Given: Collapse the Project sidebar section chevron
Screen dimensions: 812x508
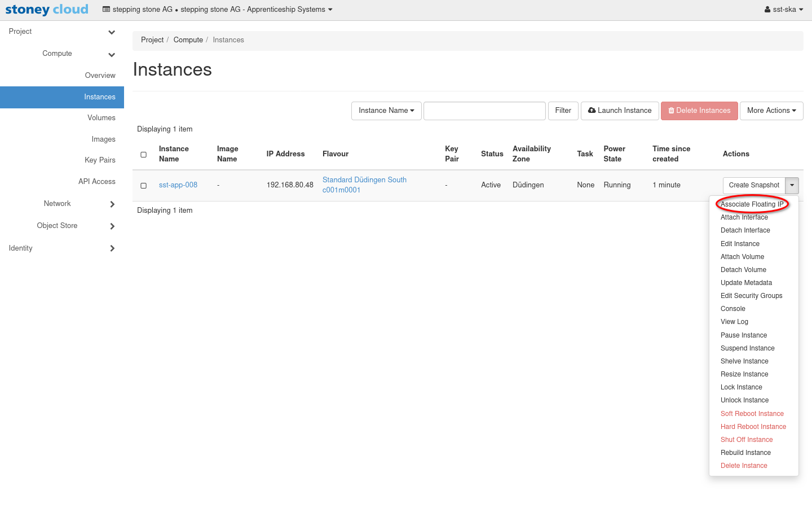Looking at the screenshot, I should coord(112,32).
